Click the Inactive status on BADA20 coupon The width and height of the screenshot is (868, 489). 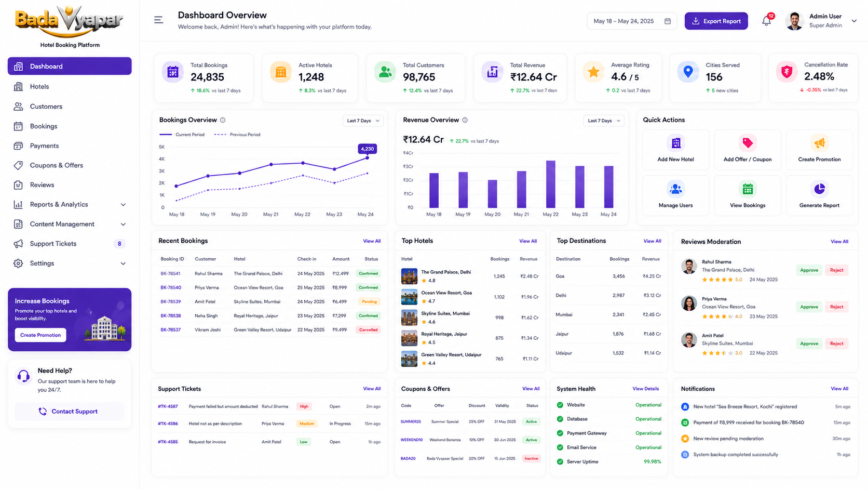(531, 459)
